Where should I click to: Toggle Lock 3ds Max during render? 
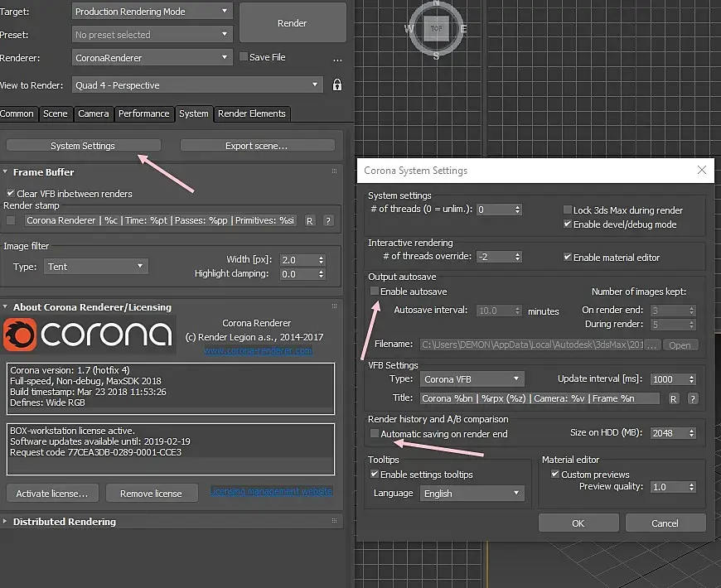click(x=568, y=210)
